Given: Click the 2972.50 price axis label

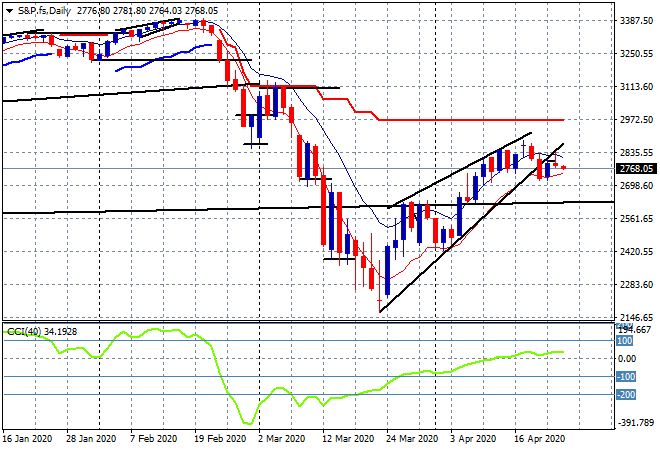Looking at the screenshot, I should 636,120.
